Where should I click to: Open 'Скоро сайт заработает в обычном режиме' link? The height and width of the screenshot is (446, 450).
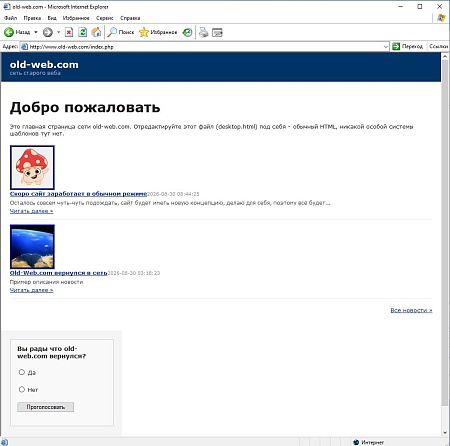click(78, 194)
